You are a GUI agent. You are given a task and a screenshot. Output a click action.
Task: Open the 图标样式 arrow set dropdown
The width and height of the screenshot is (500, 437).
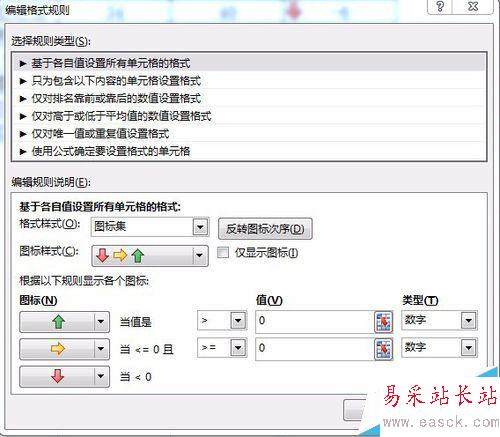coord(150,256)
